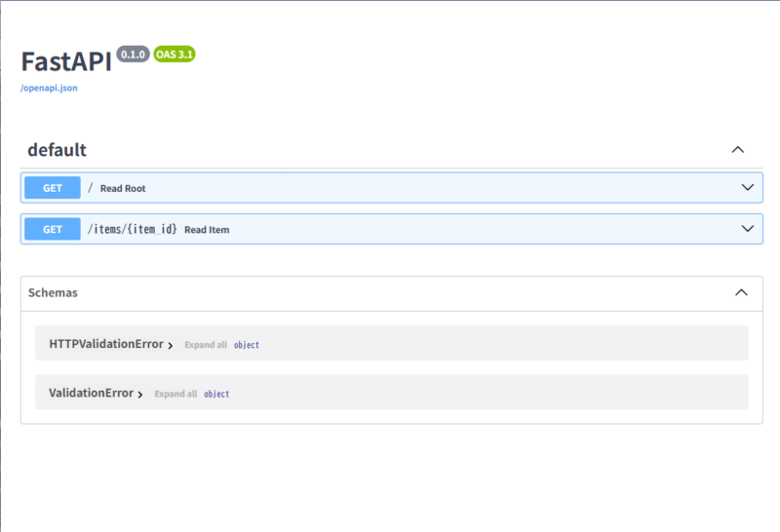Select the Read Item summary text
The width and height of the screenshot is (780, 532).
pos(207,230)
